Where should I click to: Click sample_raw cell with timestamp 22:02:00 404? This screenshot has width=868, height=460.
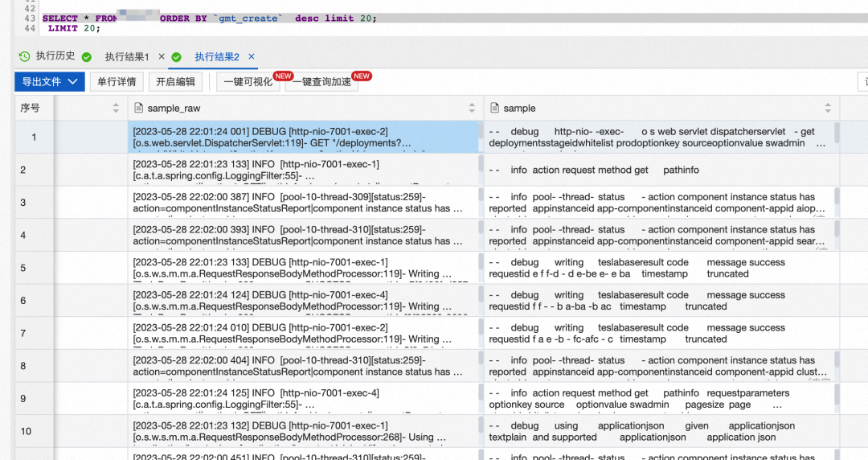[304, 366]
